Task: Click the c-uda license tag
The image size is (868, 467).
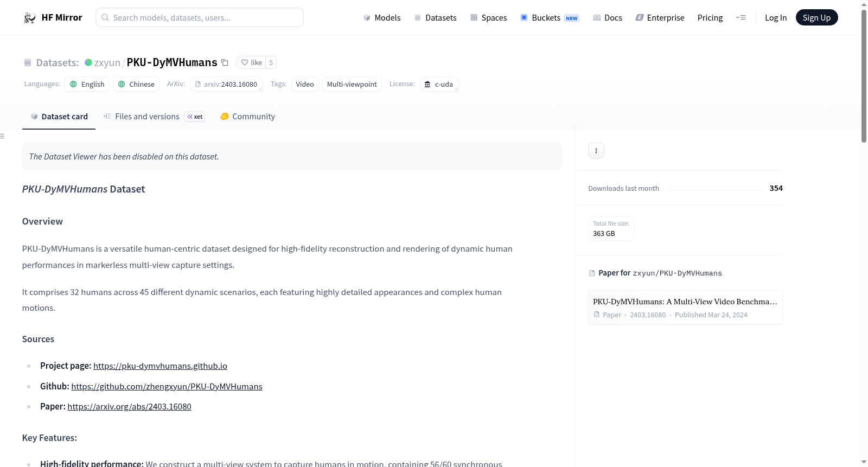Action: pyautogui.click(x=439, y=84)
